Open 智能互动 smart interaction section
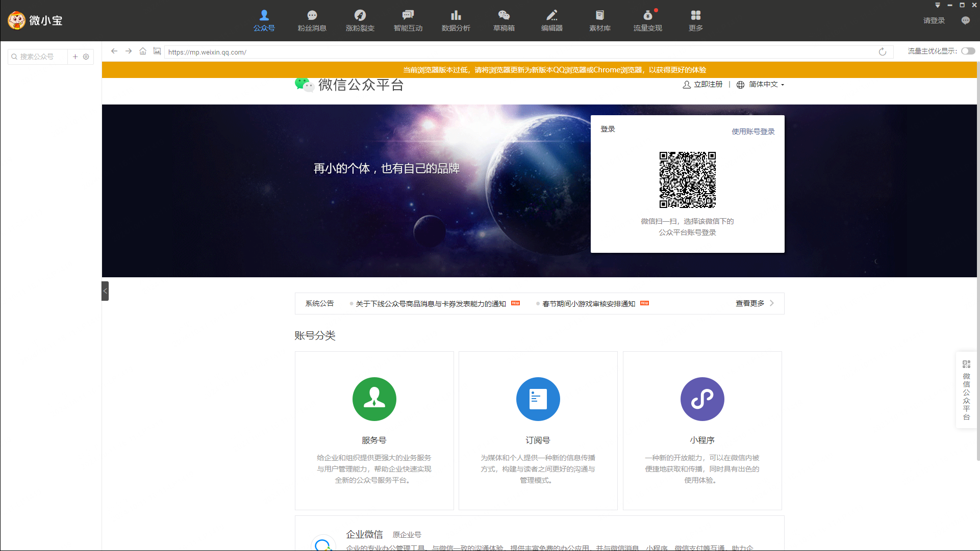Image resolution: width=980 pixels, height=551 pixels. pos(408,20)
